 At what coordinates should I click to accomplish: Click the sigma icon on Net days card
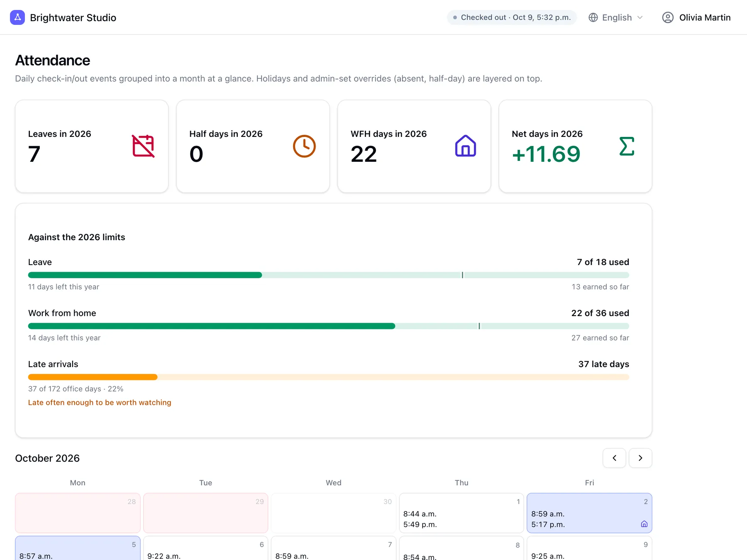click(627, 146)
